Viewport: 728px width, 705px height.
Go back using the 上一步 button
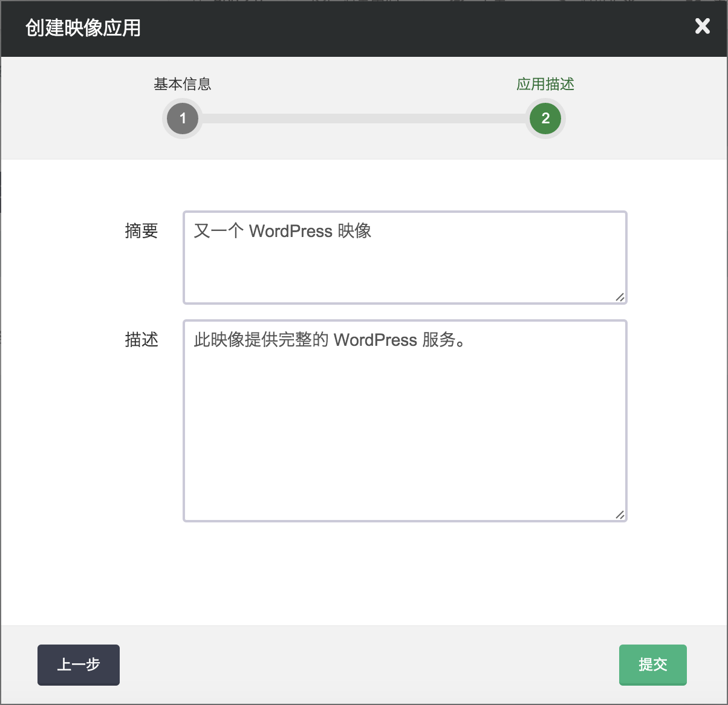pyautogui.click(x=78, y=665)
